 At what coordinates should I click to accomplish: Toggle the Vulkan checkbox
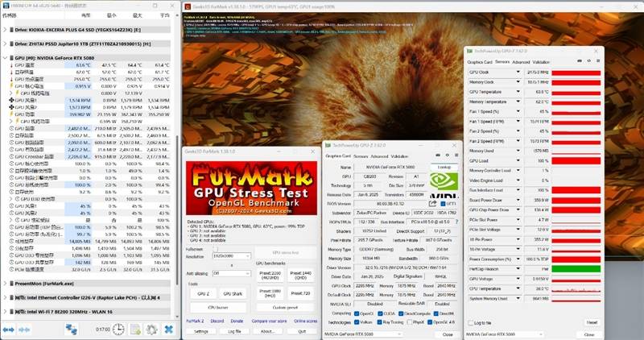[x=356, y=322]
